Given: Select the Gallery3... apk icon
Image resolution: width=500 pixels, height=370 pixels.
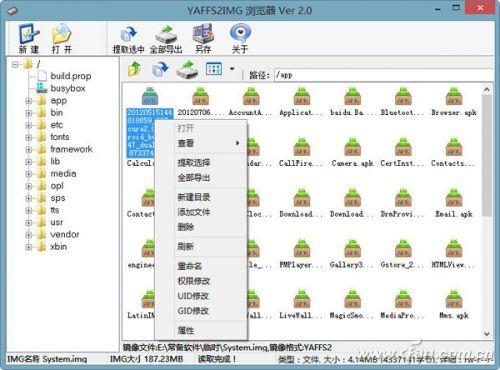Looking at the screenshot, I should (352, 248).
